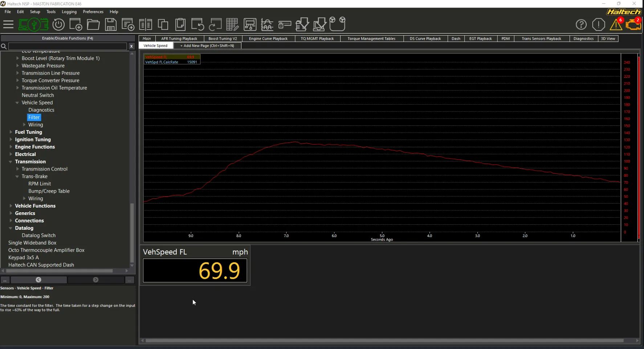Screen dimensions: 644x349
Task: Click the lock ruler icon
Action: (x=285, y=25)
